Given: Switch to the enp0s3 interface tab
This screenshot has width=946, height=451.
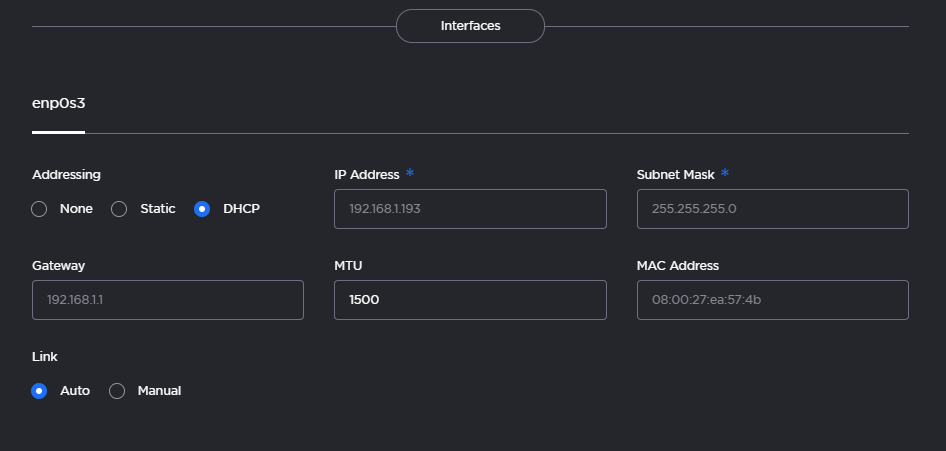Looking at the screenshot, I should 58,103.
